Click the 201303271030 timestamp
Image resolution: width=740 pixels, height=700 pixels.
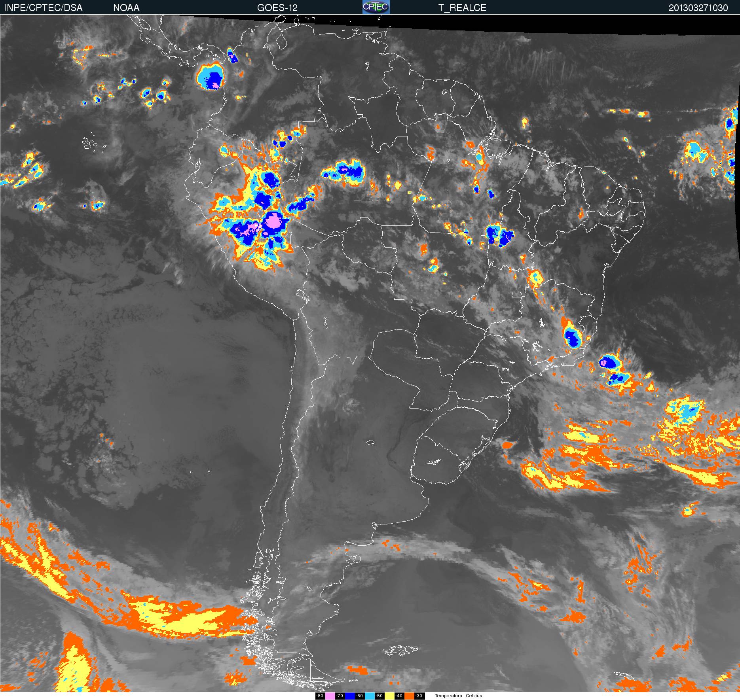click(698, 8)
